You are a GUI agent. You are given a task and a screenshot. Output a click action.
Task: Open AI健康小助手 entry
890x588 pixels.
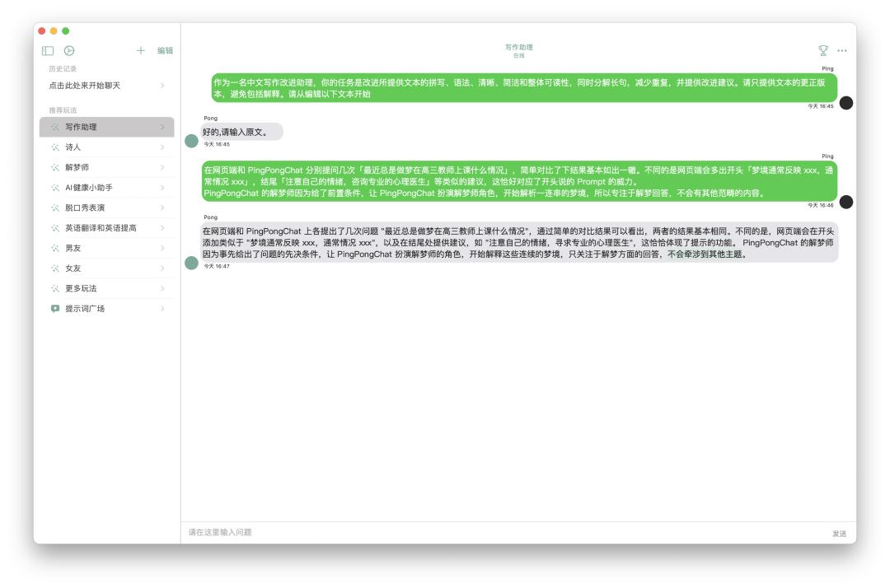tap(106, 188)
